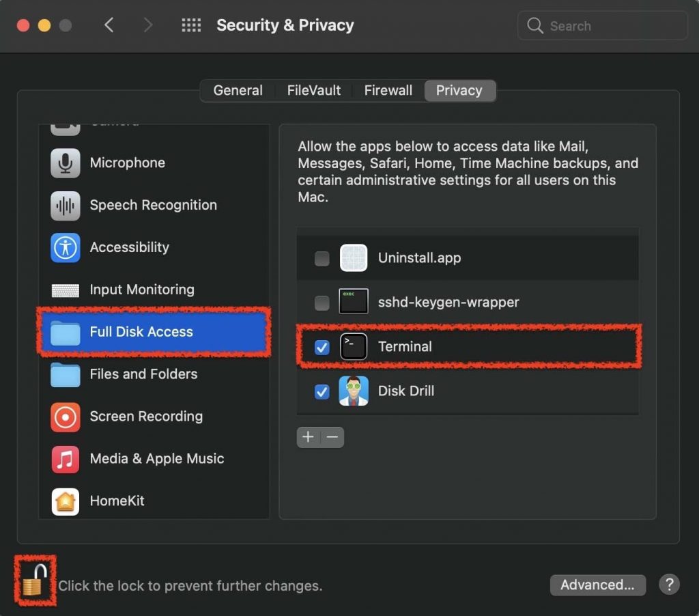
Task: Disable Terminal's full disk access
Action: click(x=322, y=347)
